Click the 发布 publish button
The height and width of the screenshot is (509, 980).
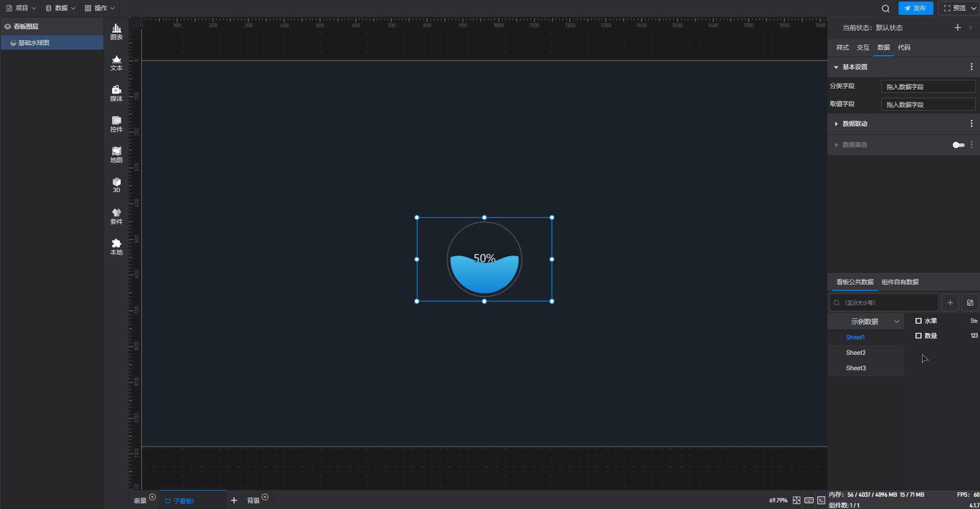[915, 8]
